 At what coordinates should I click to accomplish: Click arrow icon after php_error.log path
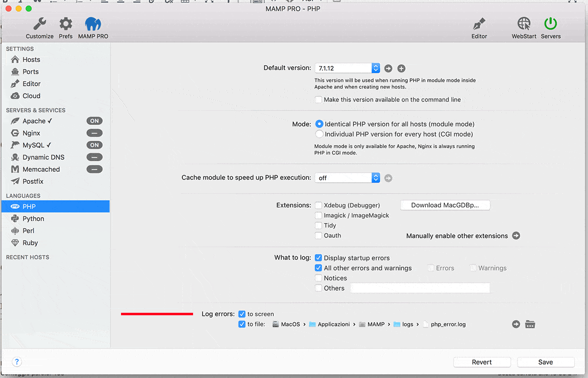(516, 324)
